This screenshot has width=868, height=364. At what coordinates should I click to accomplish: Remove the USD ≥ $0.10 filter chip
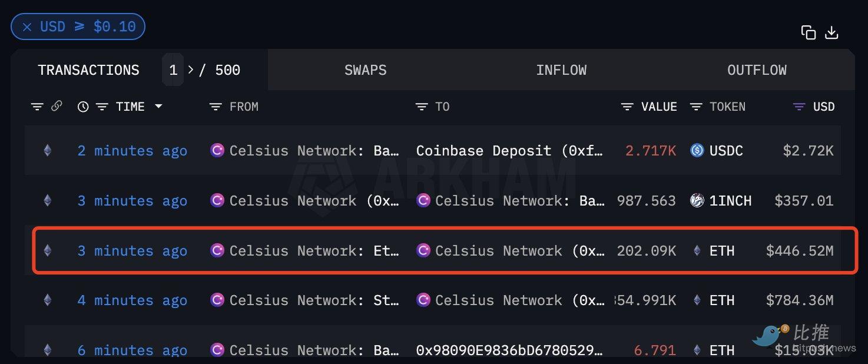pyautogui.click(x=26, y=27)
